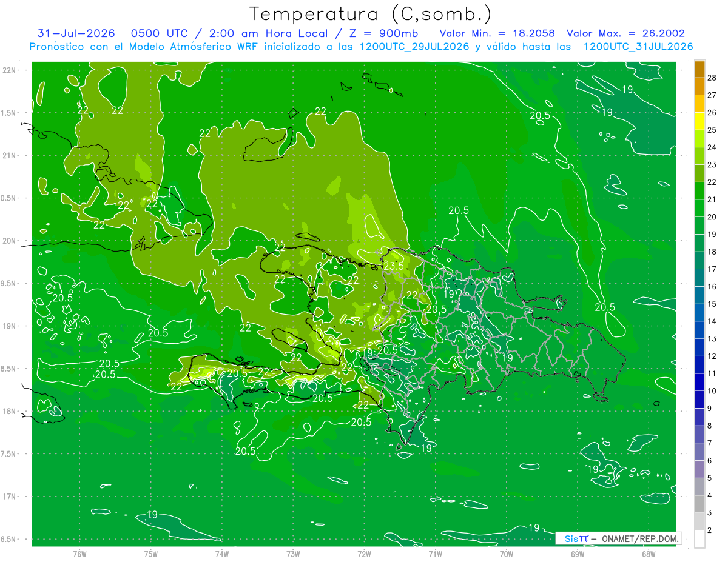Viewport: 728px width, 562px height.
Task: Click the "0500 UTC" time label
Action: pos(161,33)
